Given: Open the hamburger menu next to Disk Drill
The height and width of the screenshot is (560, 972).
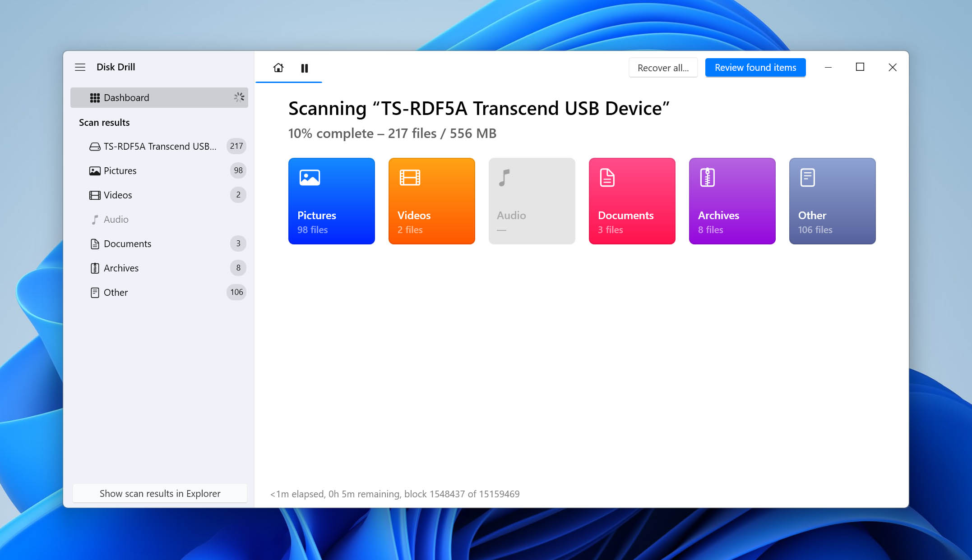Looking at the screenshot, I should click(x=80, y=67).
